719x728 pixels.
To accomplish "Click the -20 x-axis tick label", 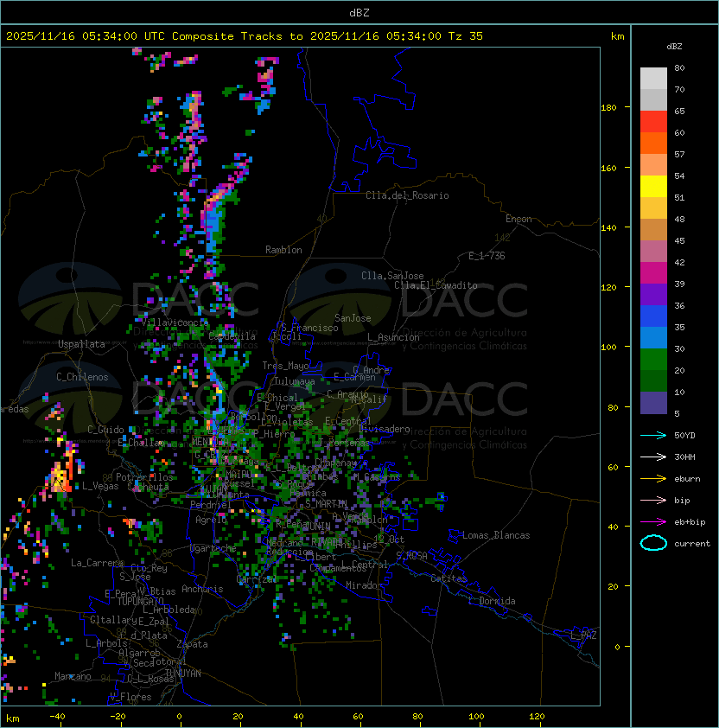I will click(117, 717).
